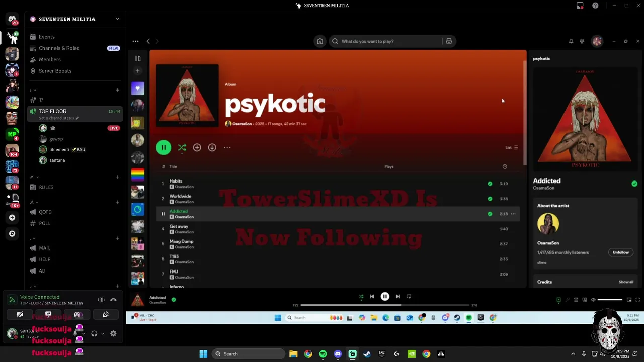Pause Addicted from its track row icon
This screenshot has width=644, height=362.
coord(163,214)
